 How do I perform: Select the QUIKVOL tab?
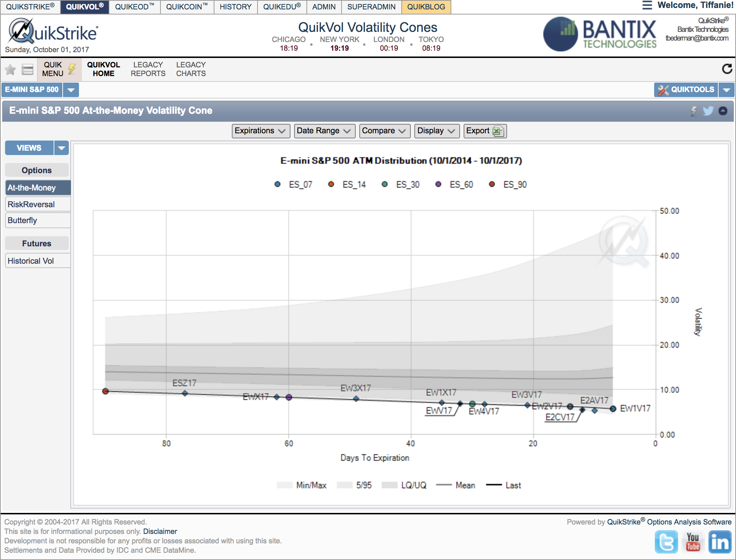[x=85, y=7]
